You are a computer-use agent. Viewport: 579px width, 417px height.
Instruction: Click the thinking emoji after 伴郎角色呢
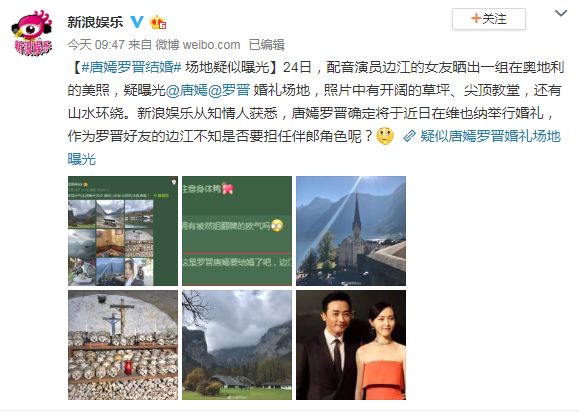(x=385, y=136)
